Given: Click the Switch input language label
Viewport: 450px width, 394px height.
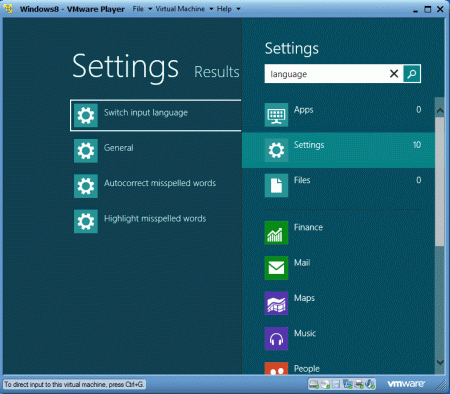Looking at the screenshot, I should [x=146, y=113].
